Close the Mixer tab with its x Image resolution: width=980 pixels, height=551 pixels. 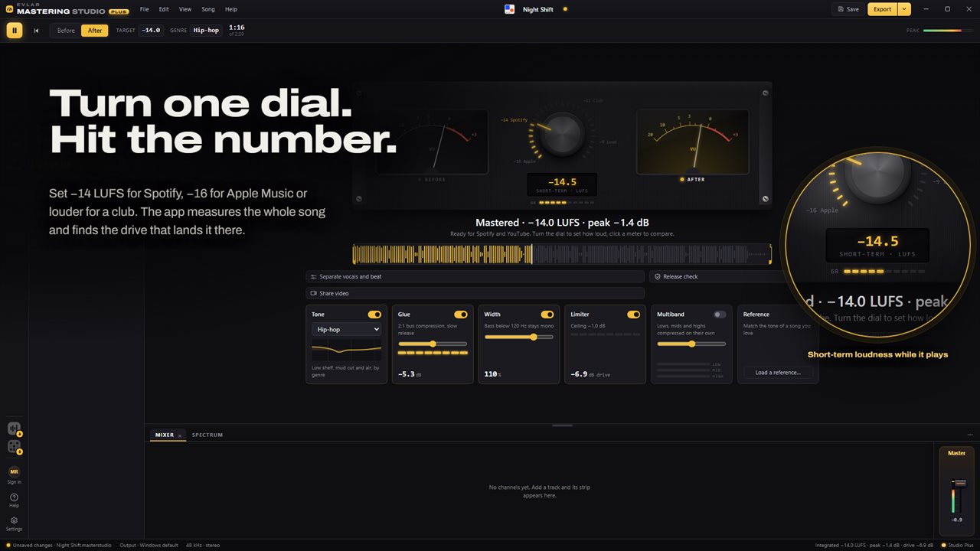point(180,435)
